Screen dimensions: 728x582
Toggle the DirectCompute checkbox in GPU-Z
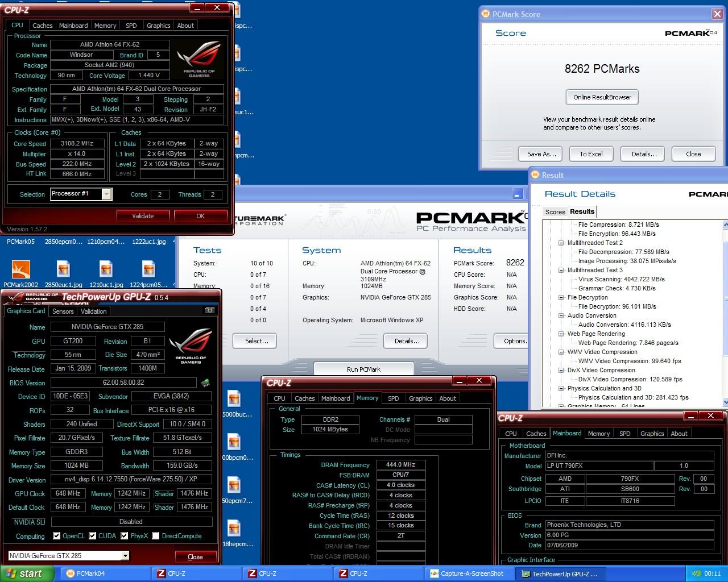click(155, 535)
